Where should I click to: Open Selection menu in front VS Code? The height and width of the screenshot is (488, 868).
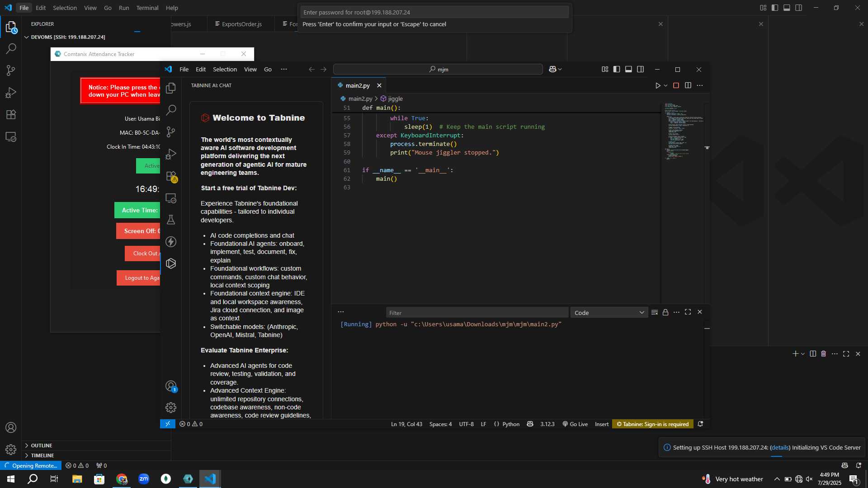click(x=225, y=69)
